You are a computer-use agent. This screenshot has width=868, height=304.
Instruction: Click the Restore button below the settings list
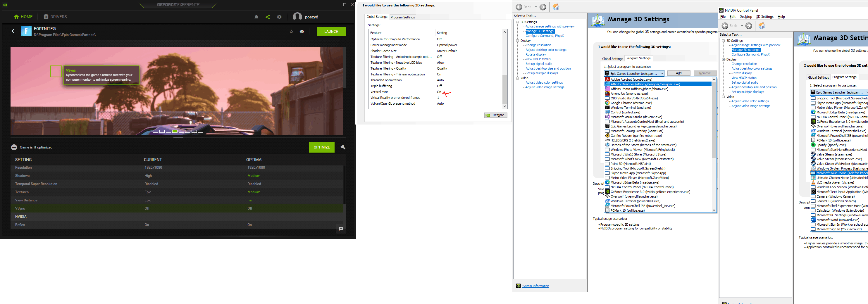tap(496, 115)
